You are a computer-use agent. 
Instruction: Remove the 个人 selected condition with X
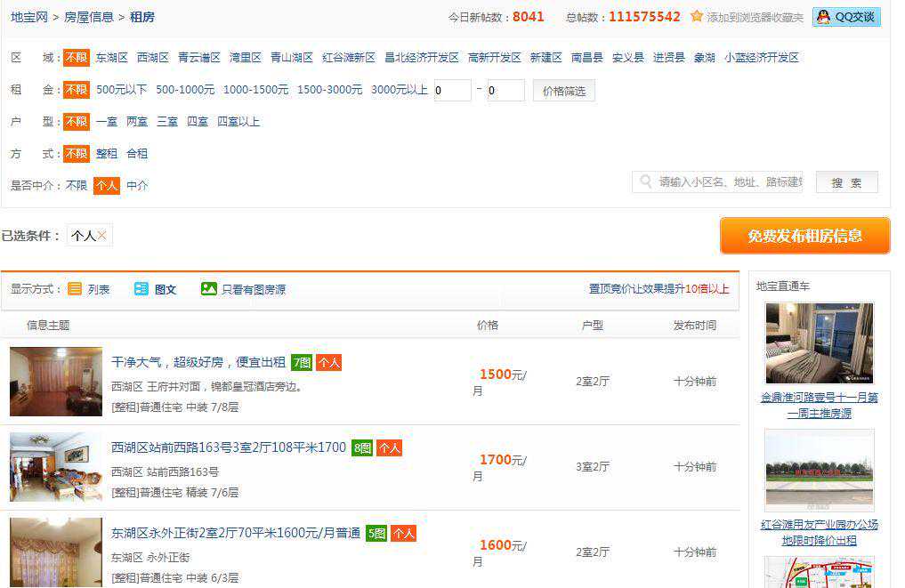pyautogui.click(x=102, y=236)
